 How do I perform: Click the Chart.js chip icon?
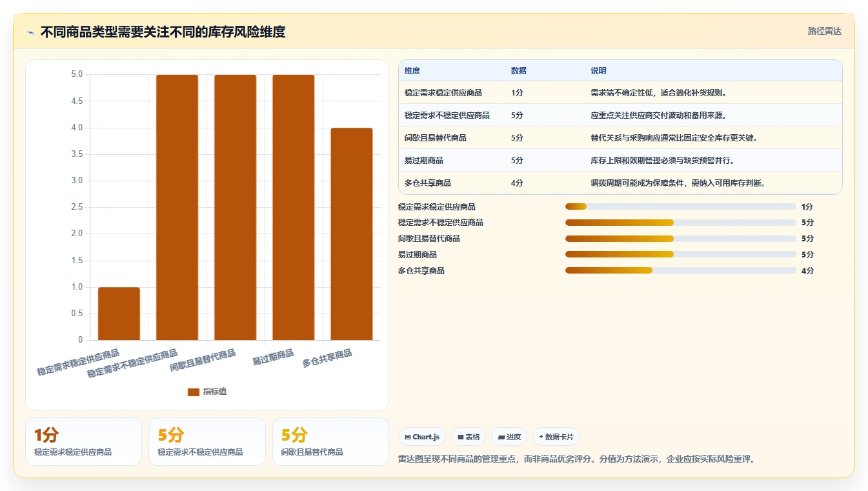point(408,437)
